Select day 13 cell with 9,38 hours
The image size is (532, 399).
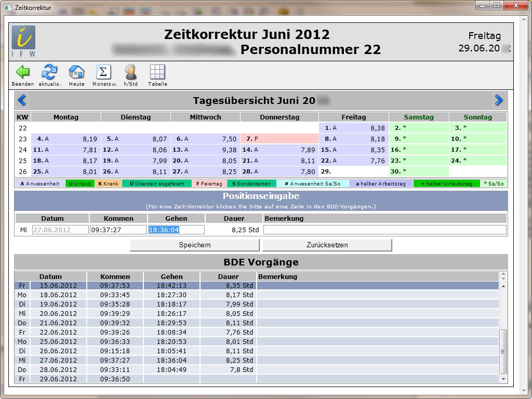coord(205,150)
